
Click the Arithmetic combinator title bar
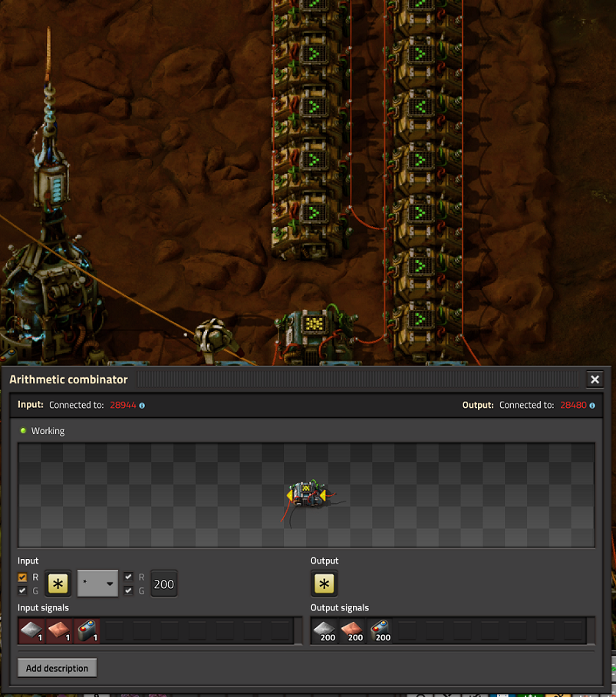click(294, 380)
